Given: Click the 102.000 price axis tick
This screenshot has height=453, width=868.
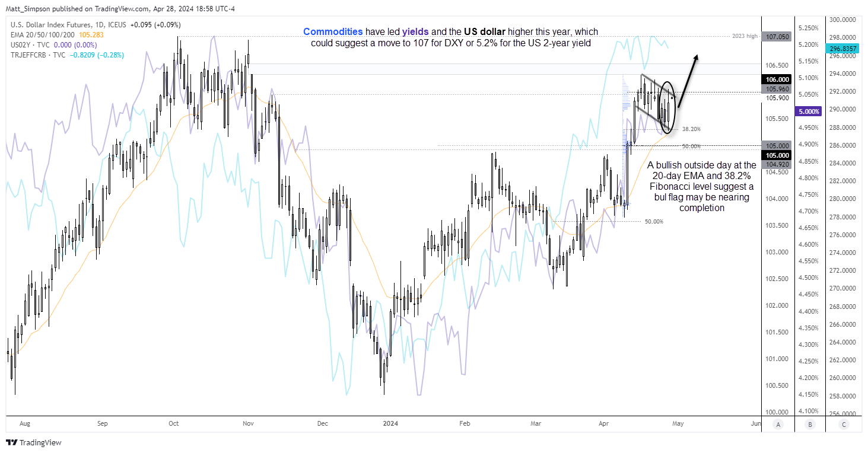Looking at the screenshot, I should (x=777, y=305).
